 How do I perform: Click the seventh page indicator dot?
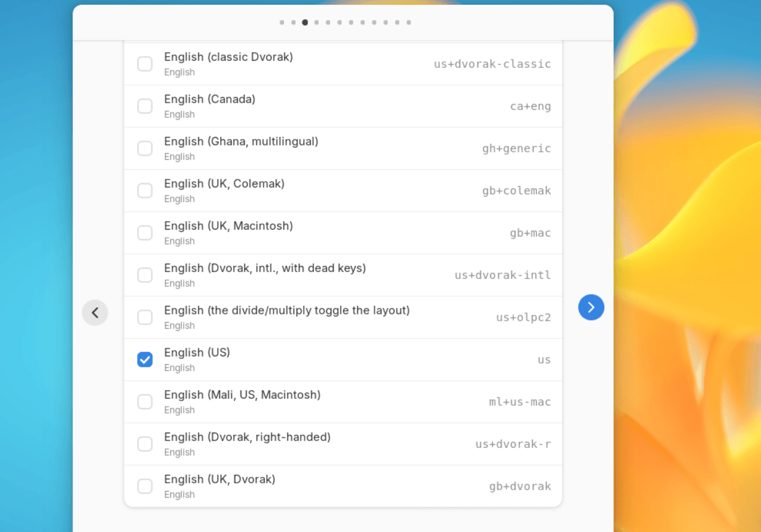(x=351, y=22)
